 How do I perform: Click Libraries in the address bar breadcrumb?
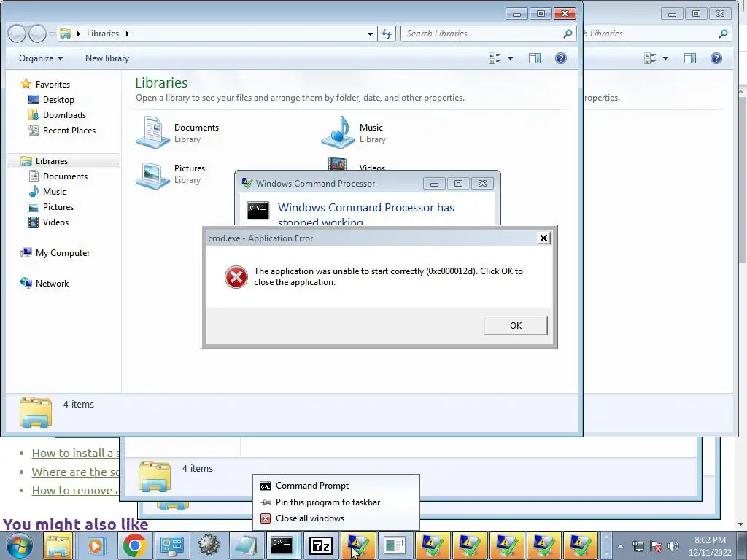click(x=103, y=34)
